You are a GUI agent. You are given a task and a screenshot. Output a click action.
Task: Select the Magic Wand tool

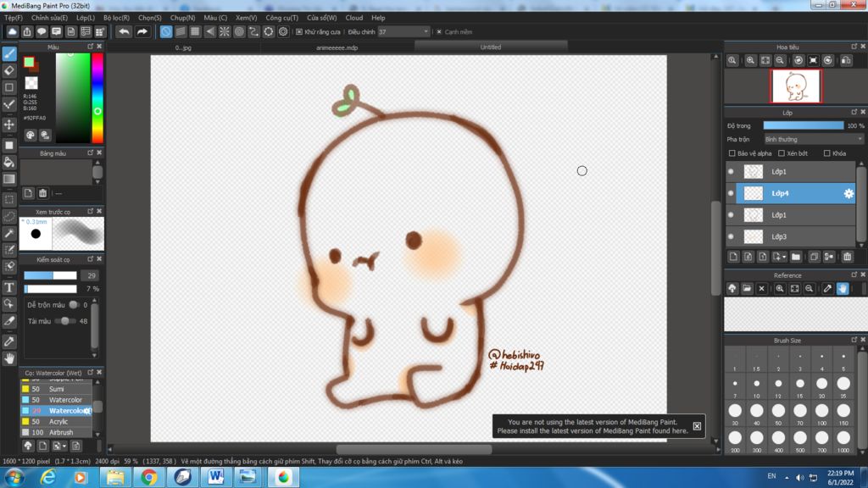tap(9, 234)
